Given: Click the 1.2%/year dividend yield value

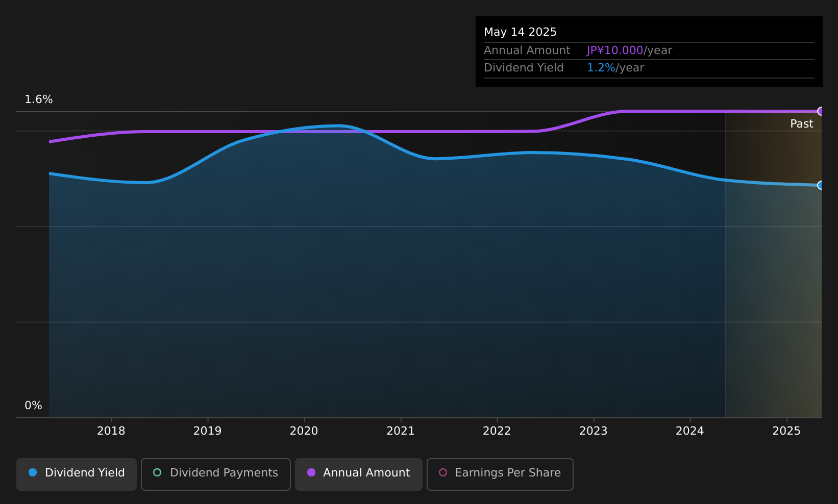Looking at the screenshot, I should click(615, 68).
